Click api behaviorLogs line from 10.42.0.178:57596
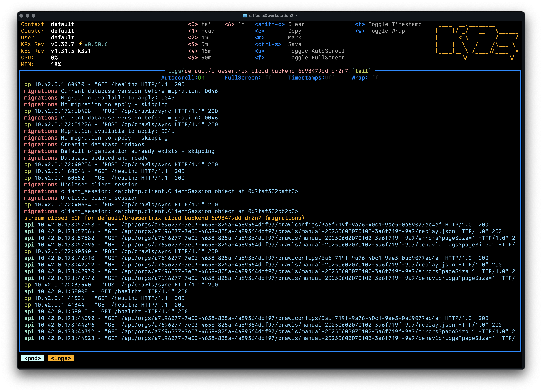This screenshot has height=392, width=542. pos(270,245)
